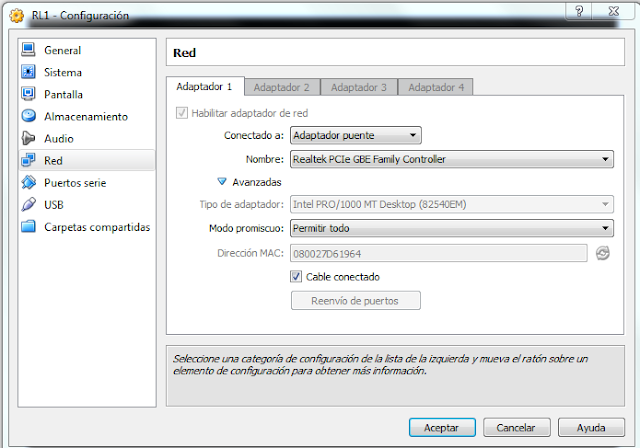
Task: Select Audio in the category list
Action: [x=87, y=138]
